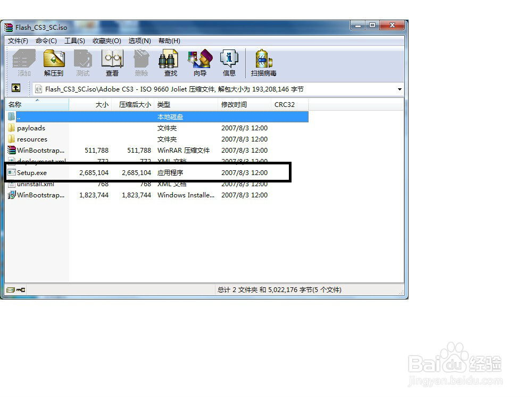Click the 1,823,744 size value
532x399 pixels.
[x=94, y=195]
